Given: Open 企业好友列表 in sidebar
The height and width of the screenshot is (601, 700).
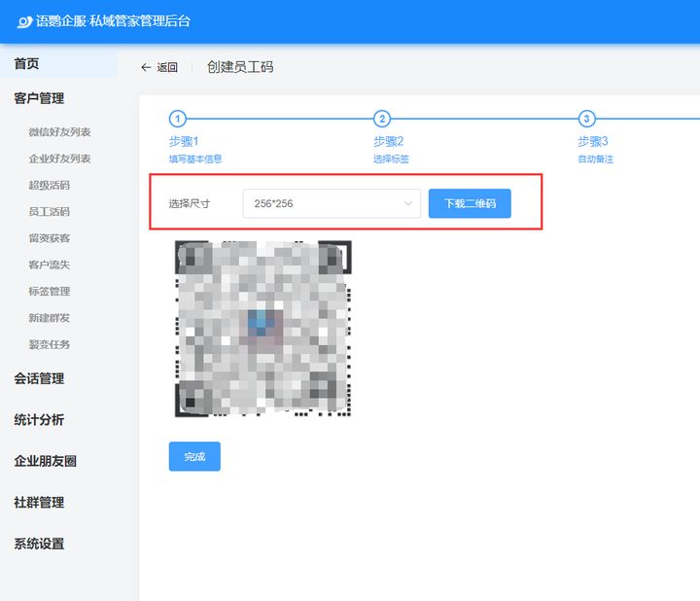Looking at the screenshot, I should pyautogui.click(x=59, y=159).
